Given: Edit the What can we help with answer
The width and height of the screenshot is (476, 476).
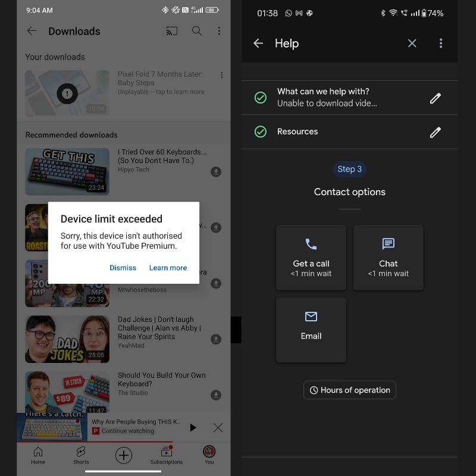Looking at the screenshot, I should tap(436, 98).
